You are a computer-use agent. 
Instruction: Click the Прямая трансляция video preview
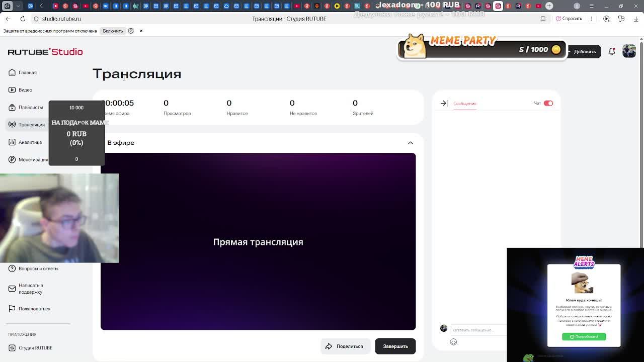coord(258,241)
